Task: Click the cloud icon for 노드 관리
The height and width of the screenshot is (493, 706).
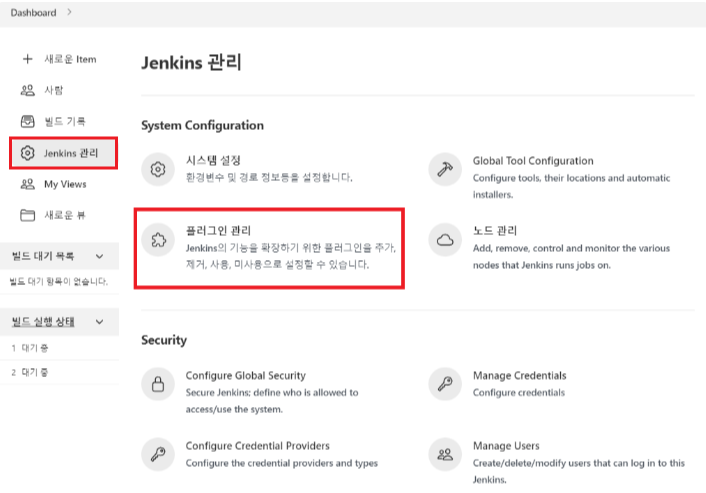Action: (445, 240)
